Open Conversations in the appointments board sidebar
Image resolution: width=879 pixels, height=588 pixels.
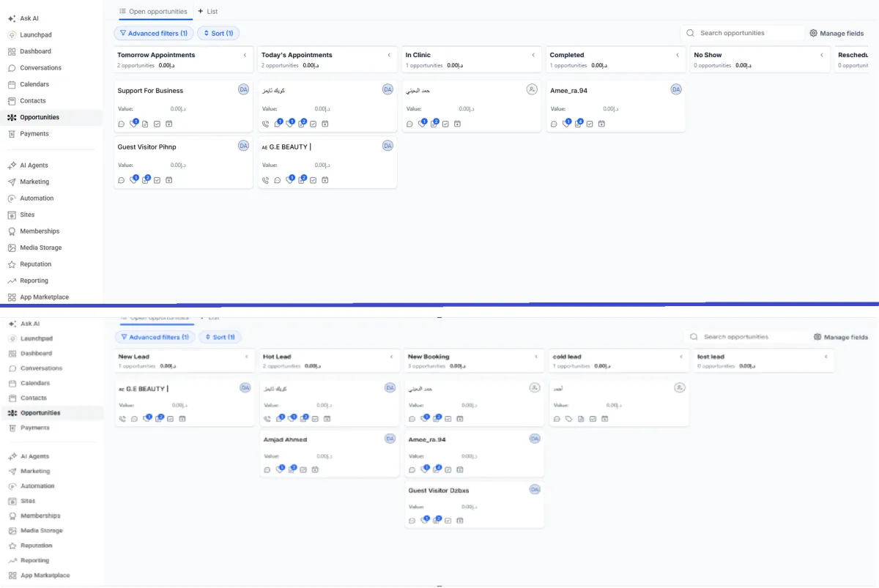point(41,68)
